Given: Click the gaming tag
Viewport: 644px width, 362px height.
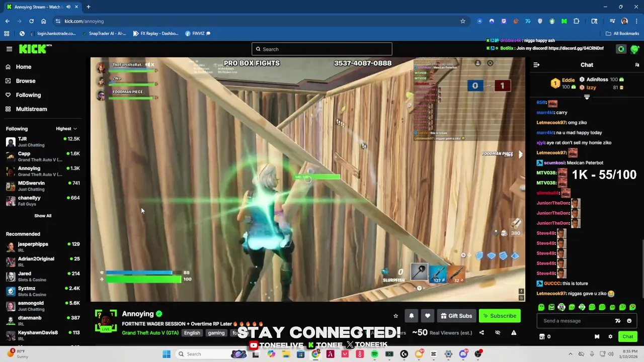Looking at the screenshot, I should [x=216, y=333].
